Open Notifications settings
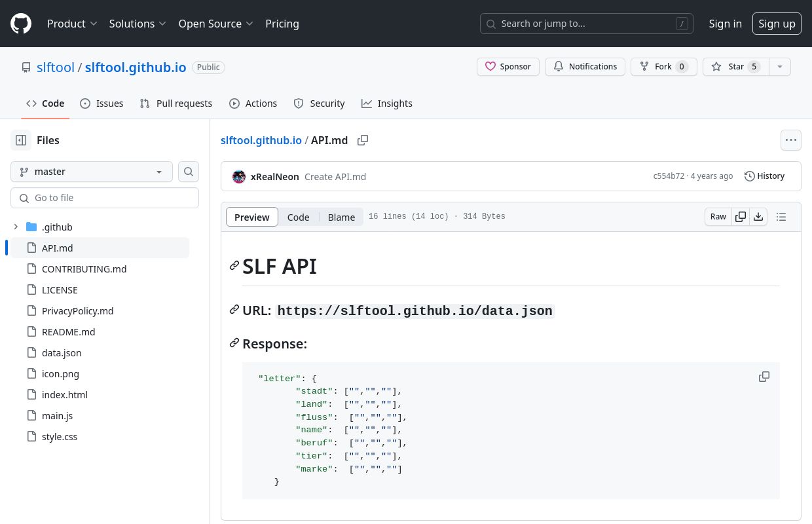This screenshot has height=524, width=812. [x=585, y=67]
